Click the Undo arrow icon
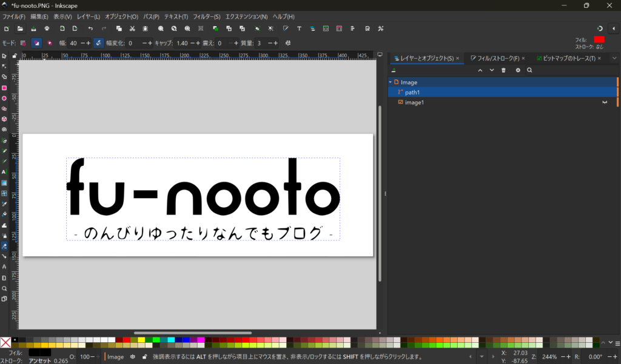 click(x=90, y=28)
